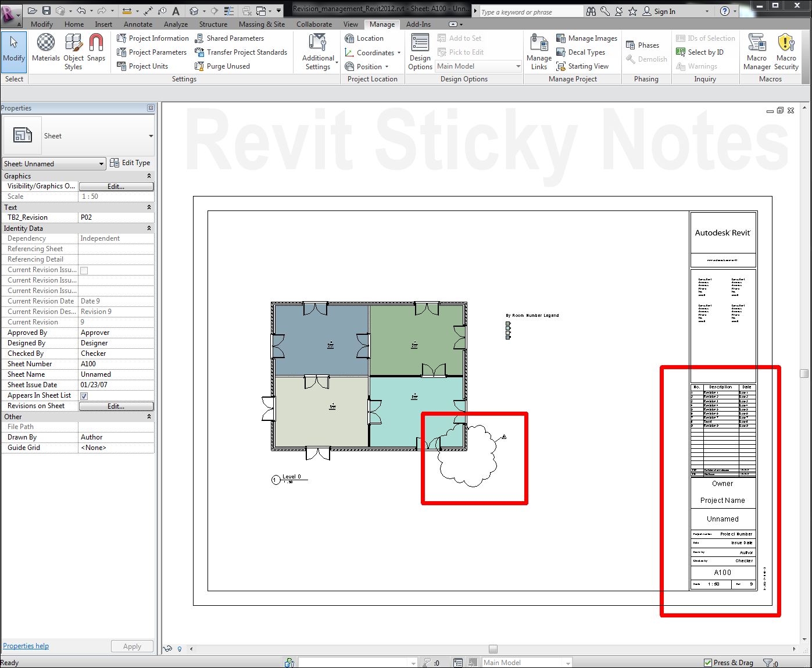The image size is (812, 668).
Task: Open Snaps settings
Action: (96, 48)
